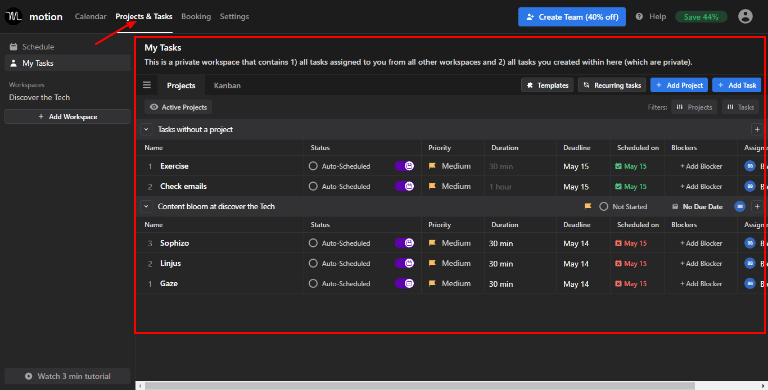Viewport: 768px width, 390px height.
Task: Click the Add Task button
Action: [x=737, y=85]
